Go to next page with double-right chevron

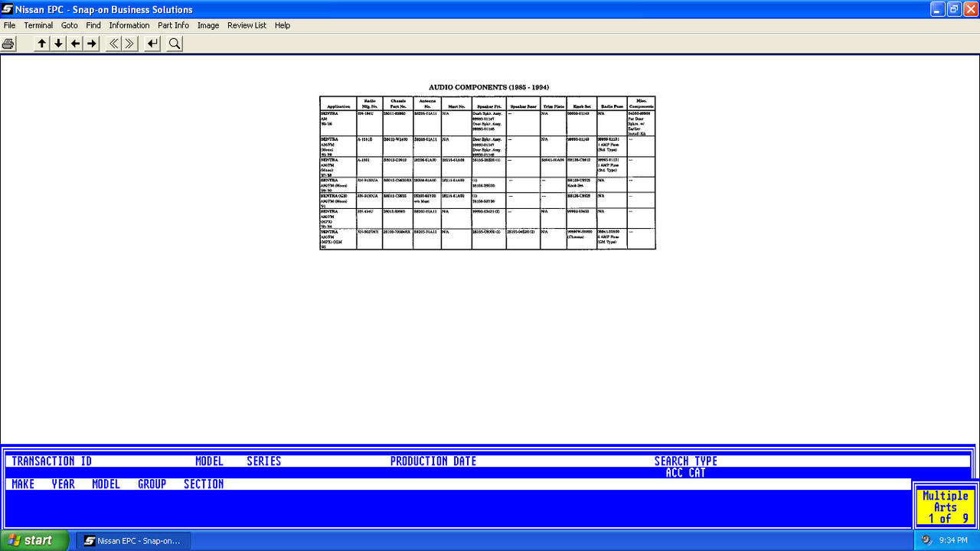(131, 44)
